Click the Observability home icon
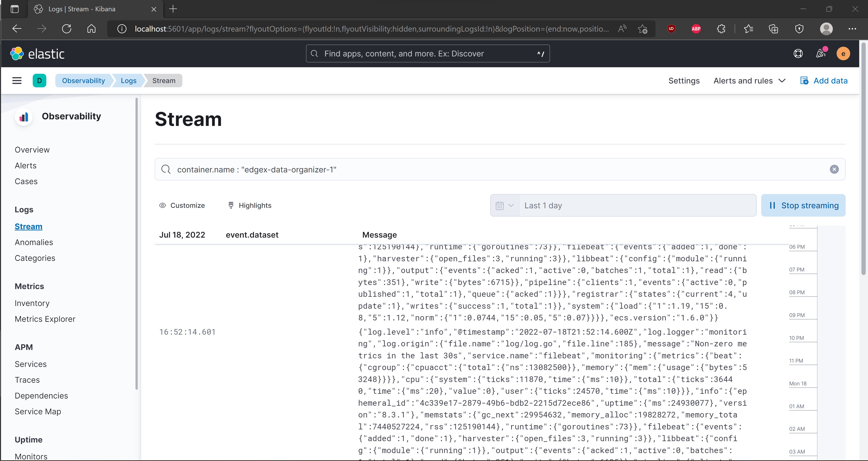This screenshot has width=868, height=461. click(x=23, y=116)
